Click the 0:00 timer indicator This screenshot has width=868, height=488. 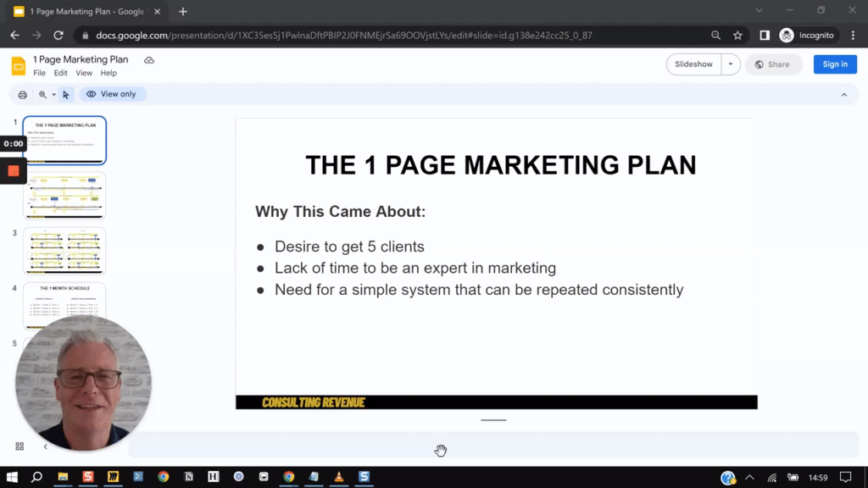pyautogui.click(x=13, y=143)
